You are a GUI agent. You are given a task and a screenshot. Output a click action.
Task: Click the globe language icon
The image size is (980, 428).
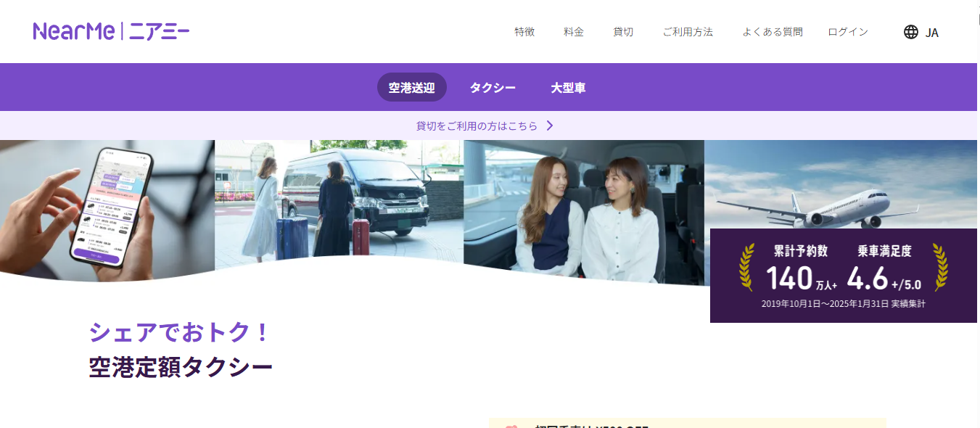[x=910, y=32]
